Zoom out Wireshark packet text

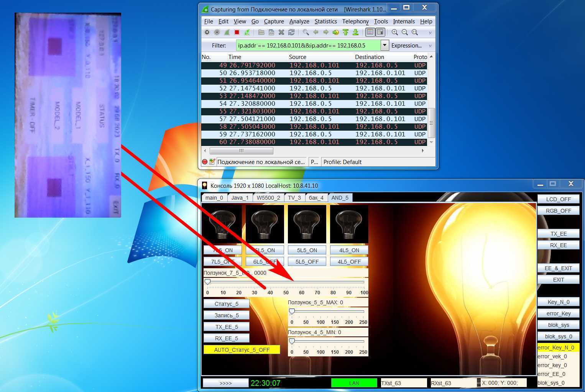click(404, 33)
